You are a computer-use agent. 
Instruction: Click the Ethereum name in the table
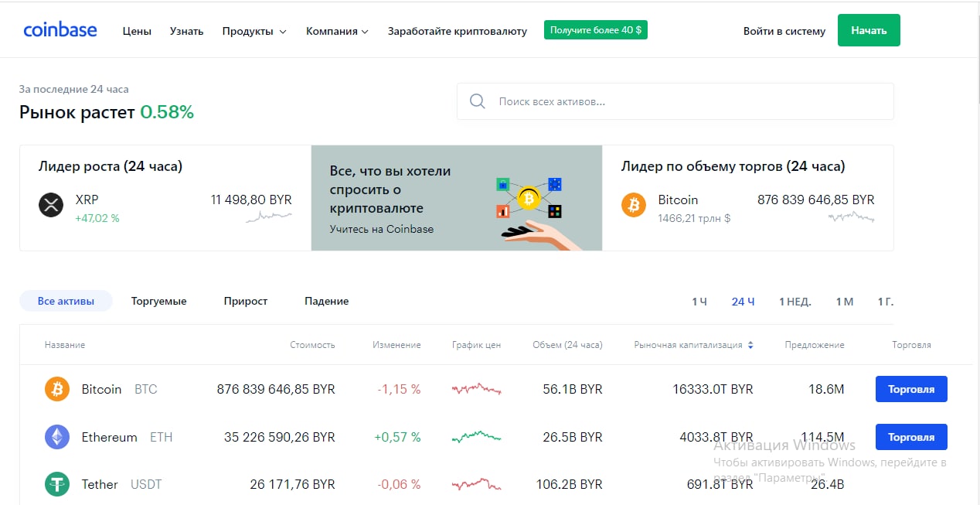coord(110,437)
